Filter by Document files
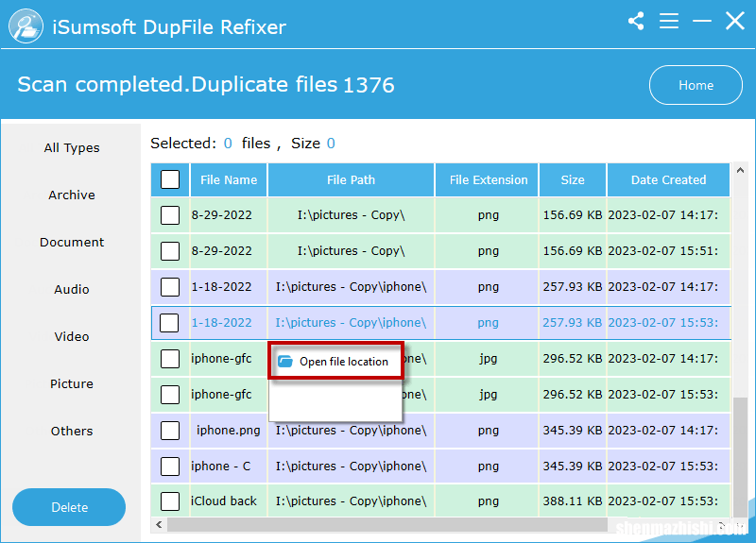 (x=72, y=243)
